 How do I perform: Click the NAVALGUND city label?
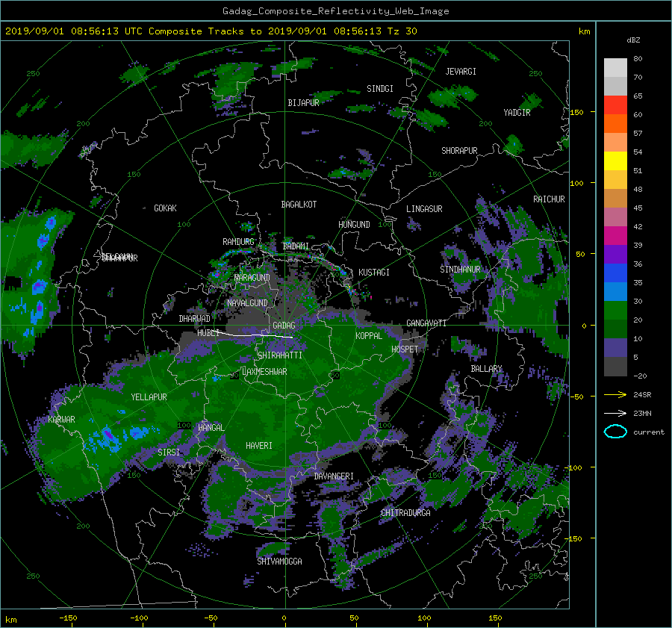click(x=247, y=303)
